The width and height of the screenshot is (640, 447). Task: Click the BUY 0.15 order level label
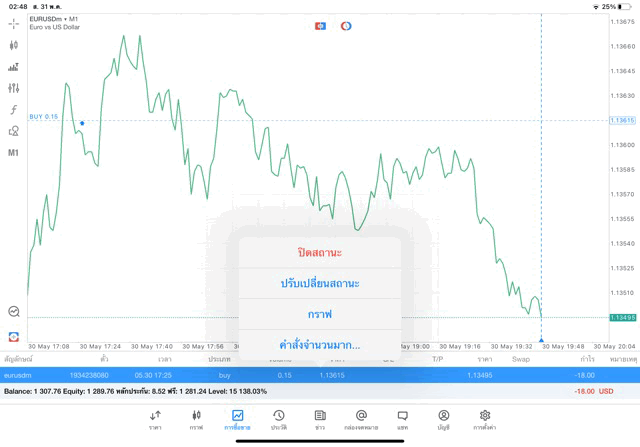point(44,117)
